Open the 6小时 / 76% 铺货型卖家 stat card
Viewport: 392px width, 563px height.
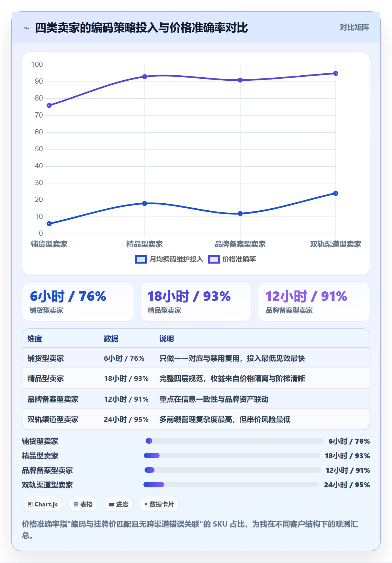click(78, 301)
